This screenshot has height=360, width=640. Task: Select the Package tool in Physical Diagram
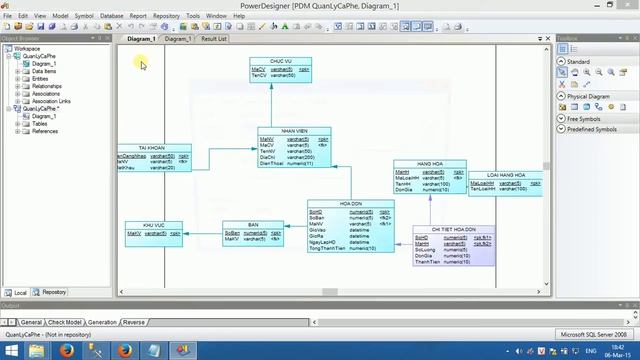pyautogui.click(x=562, y=107)
